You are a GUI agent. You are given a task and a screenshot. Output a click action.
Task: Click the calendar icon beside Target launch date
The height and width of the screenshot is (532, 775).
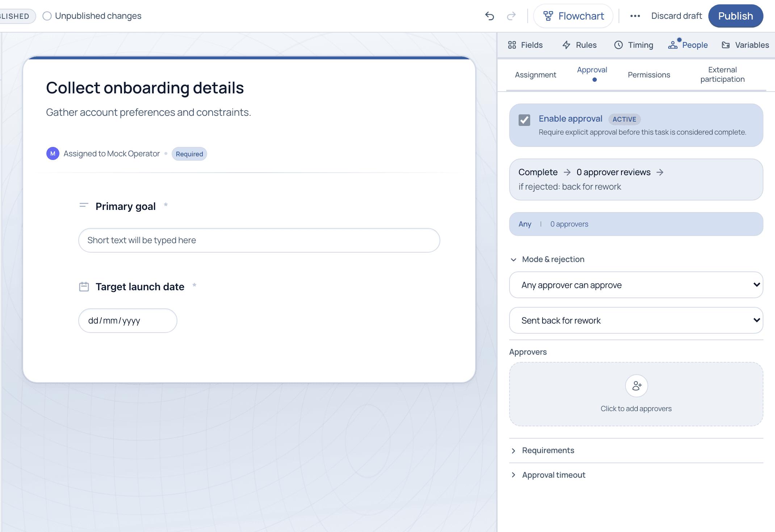point(84,287)
